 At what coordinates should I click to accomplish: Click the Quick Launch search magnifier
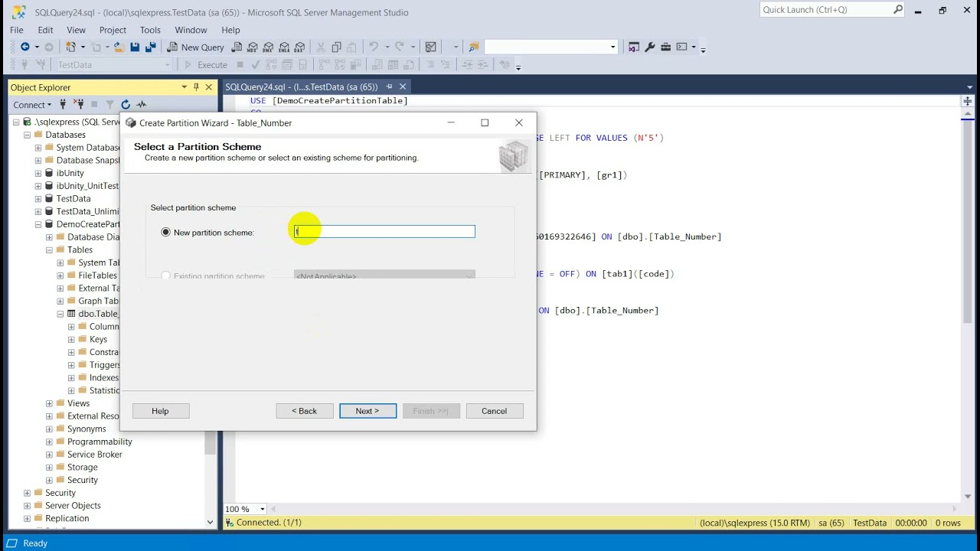click(x=898, y=10)
